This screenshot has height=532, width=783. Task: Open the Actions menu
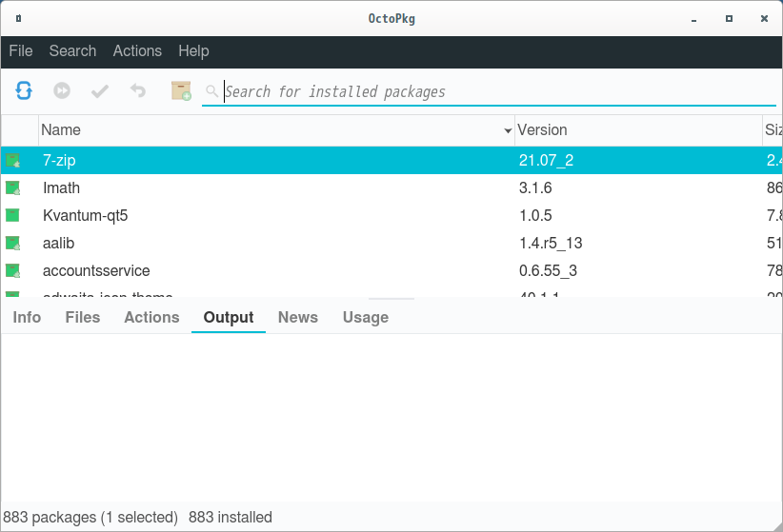(x=137, y=50)
